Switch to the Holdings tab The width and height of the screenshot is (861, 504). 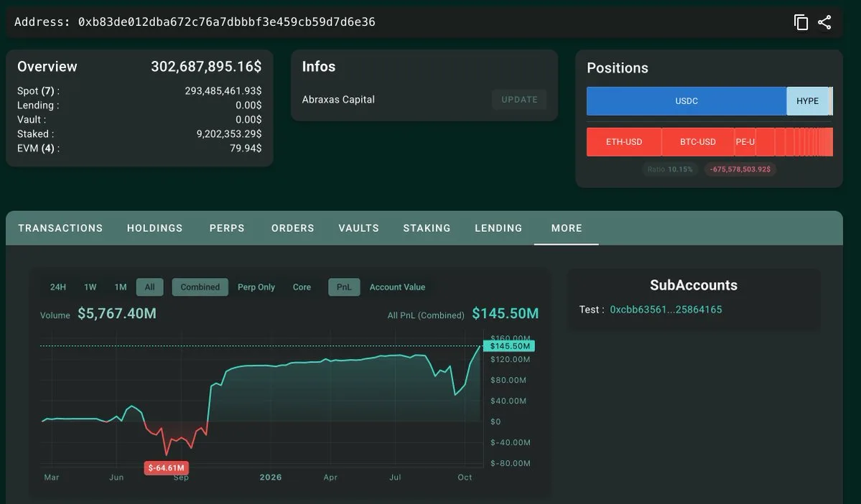155,228
